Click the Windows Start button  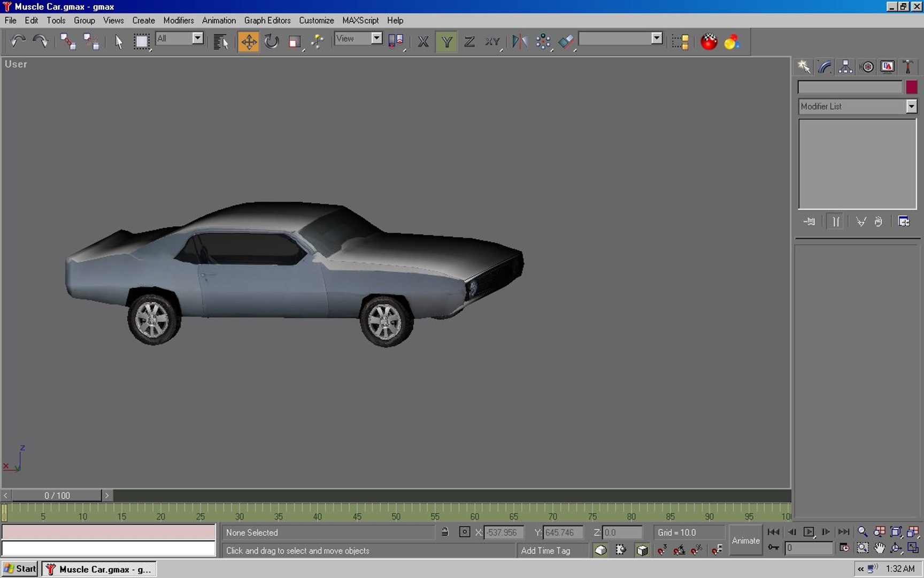20,569
